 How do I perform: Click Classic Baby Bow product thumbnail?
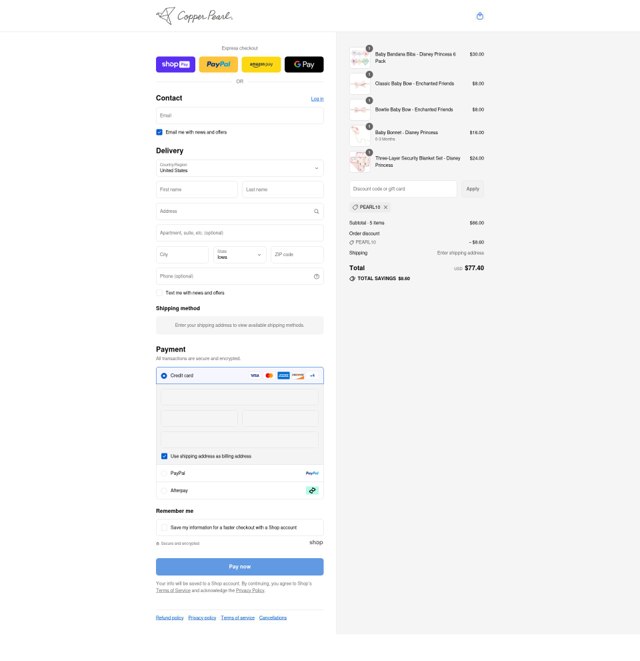tap(360, 84)
